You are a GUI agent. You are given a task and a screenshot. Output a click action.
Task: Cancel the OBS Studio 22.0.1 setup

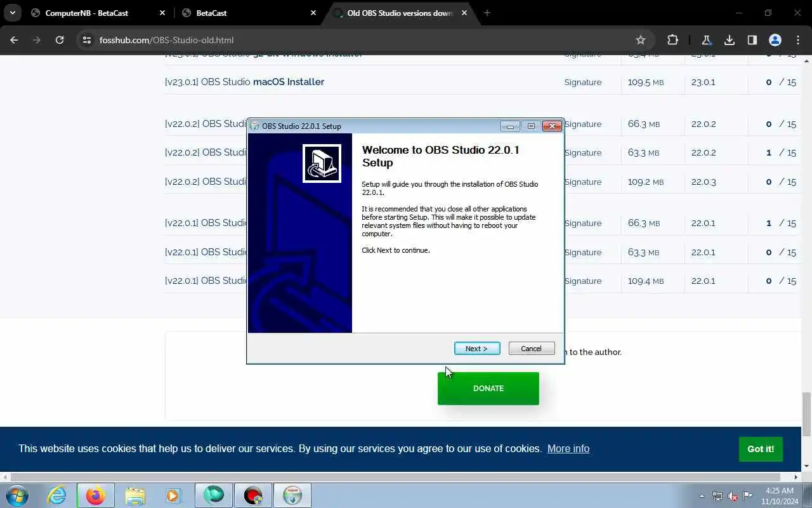532,349
